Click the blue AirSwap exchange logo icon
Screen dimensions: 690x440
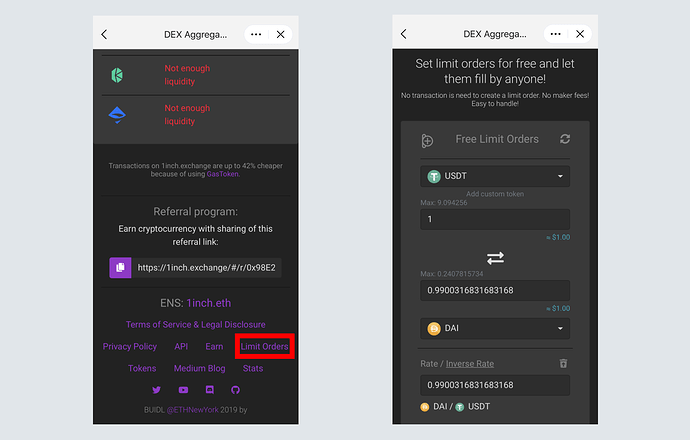pos(117,115)
